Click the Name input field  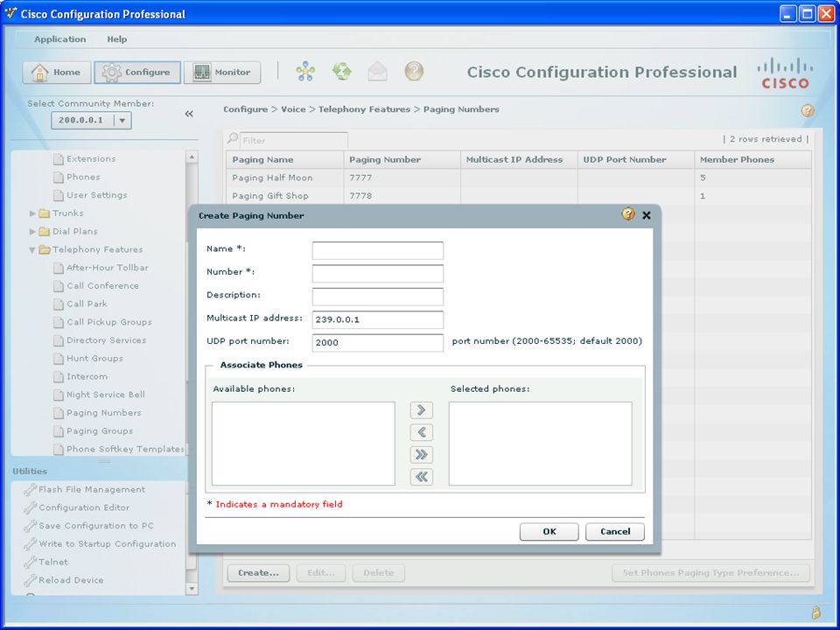(378, 251)
